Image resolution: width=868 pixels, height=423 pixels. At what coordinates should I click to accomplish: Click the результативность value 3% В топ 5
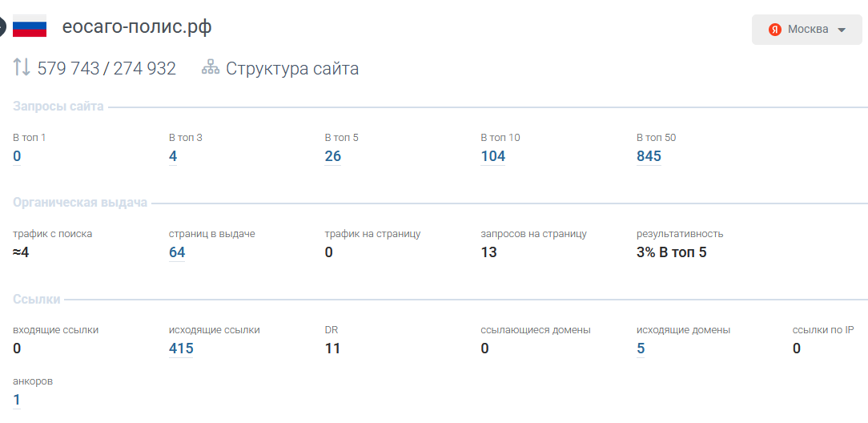coord(671,252)
